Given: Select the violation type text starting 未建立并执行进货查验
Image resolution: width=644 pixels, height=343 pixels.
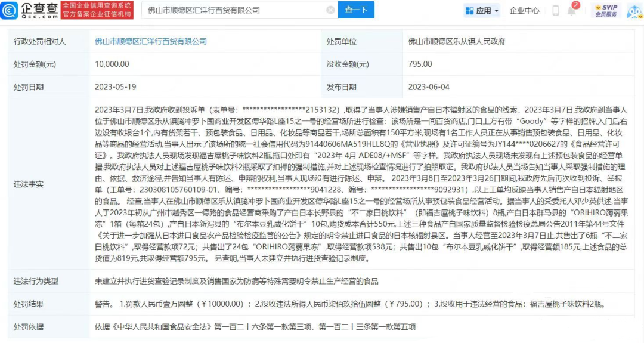Looking at the screenshot, I should 237,282.
